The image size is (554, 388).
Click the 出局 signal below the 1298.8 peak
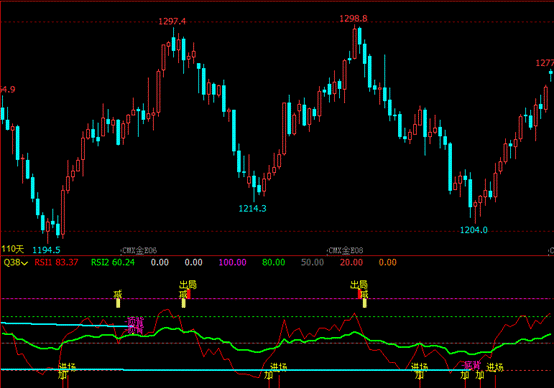tap(359, 285)
